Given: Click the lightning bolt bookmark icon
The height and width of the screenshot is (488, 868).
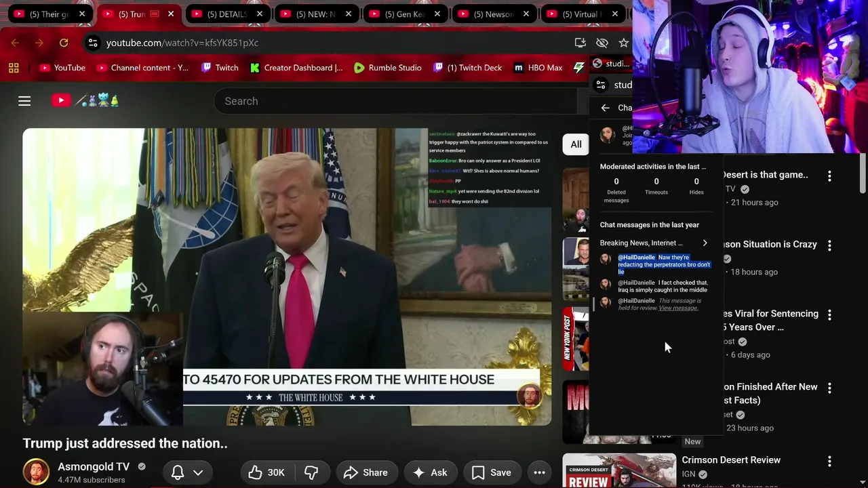Looking at the screenshot, I should click(x=578, y=68).
